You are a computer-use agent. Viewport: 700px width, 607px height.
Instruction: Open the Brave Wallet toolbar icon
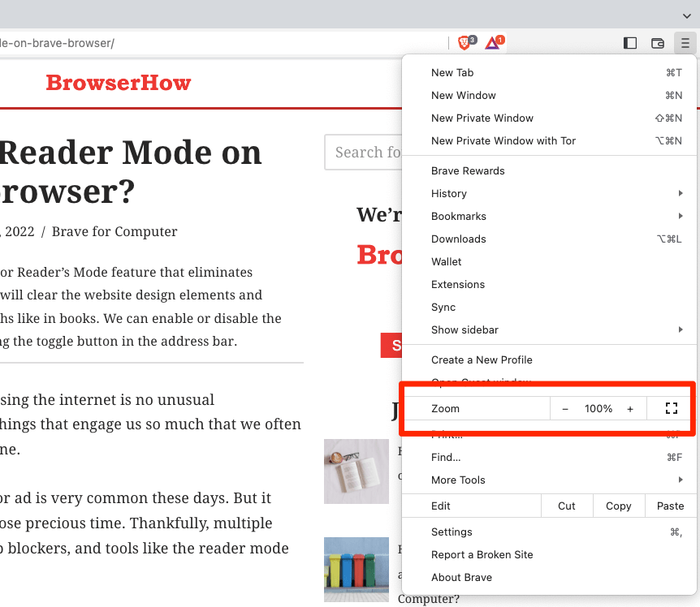pyautogui.click(x=658, y=43)
